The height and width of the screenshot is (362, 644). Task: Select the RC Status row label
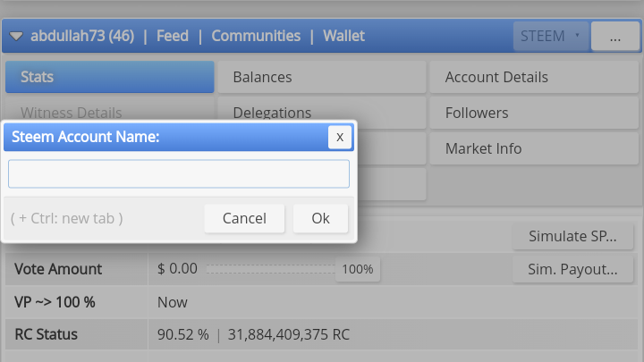point(46,334)
